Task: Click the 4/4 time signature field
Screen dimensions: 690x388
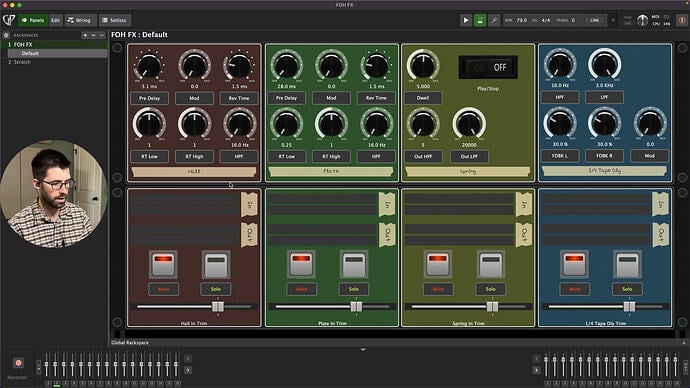Action: (x=546, y=20)
